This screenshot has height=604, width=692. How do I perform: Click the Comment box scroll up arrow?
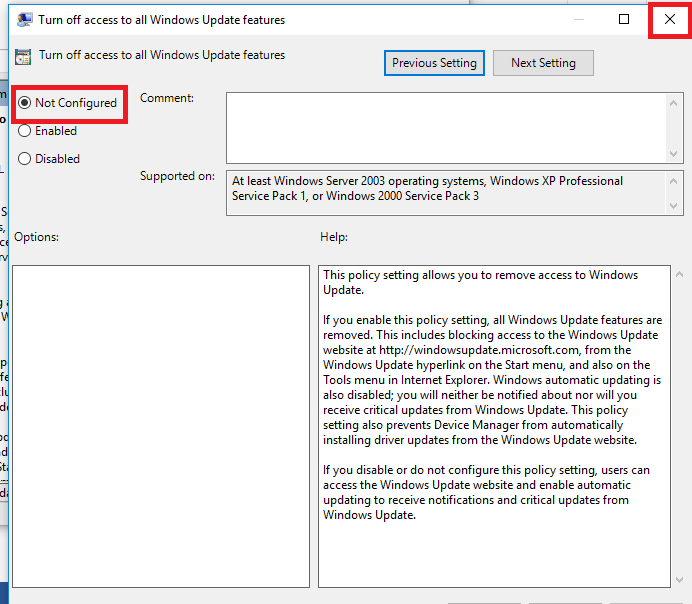tap(673, 101)
